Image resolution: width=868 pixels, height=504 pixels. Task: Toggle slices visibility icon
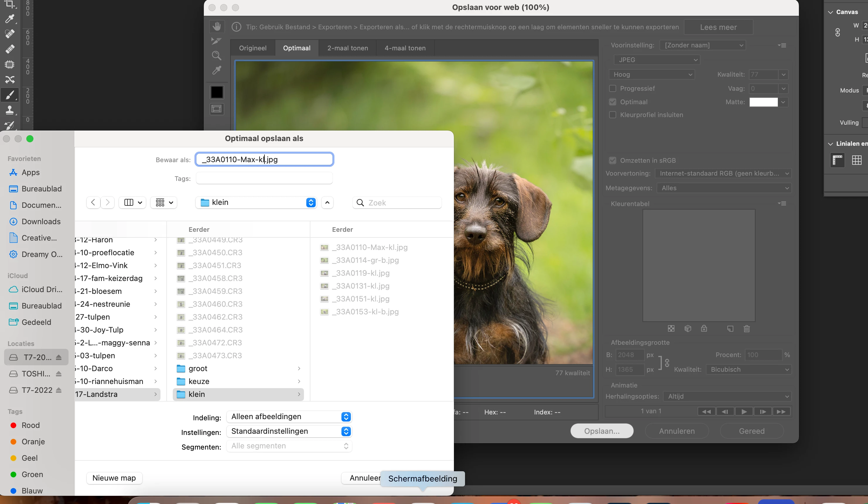[x=217, y=109]
